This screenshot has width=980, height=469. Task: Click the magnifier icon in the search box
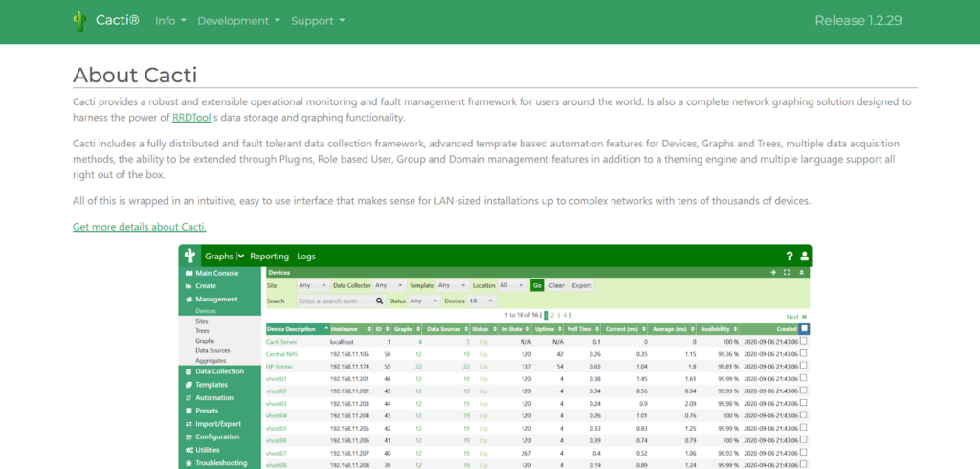379,301
